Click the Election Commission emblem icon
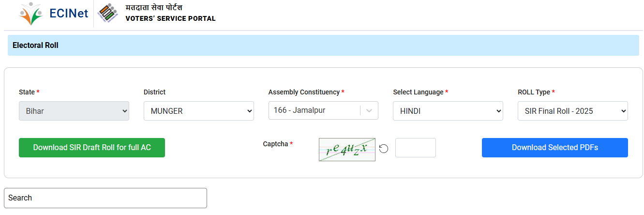Screen dimensions: 644x215 coord(108,14)
